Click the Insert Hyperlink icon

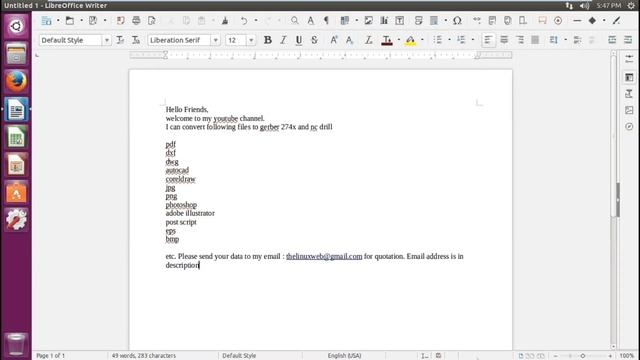[x=476, y=20]
